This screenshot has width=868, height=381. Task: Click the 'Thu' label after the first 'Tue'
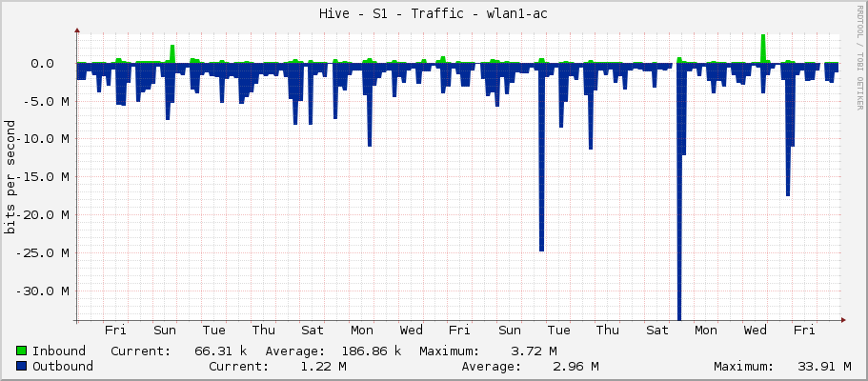point(264,331)
